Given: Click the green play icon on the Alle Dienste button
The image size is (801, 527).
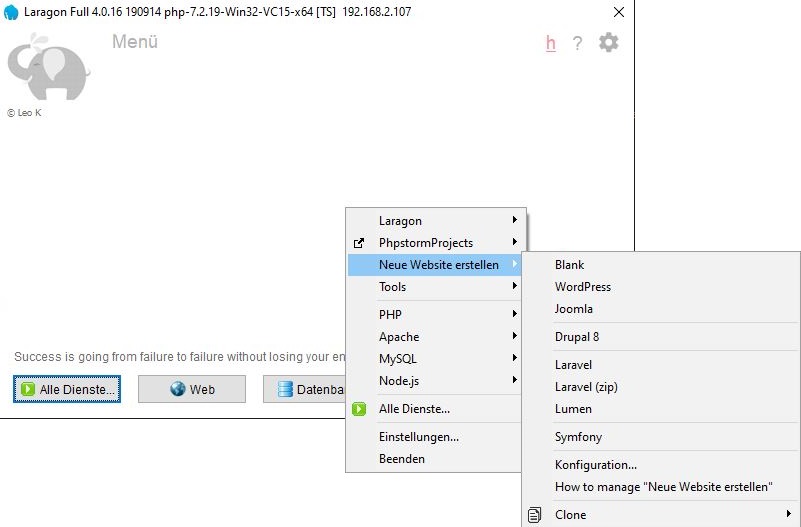Looking at the screenshot, I should click(28, 389).
